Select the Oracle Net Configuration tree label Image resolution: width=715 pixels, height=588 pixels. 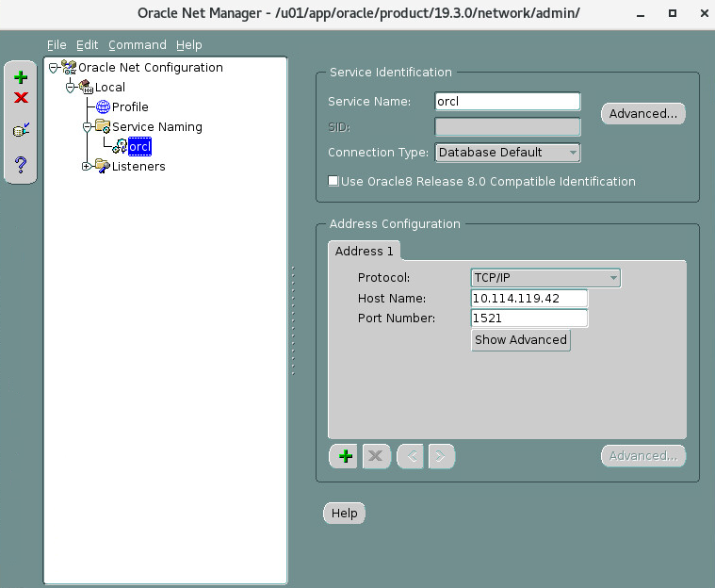click(151, 67)
